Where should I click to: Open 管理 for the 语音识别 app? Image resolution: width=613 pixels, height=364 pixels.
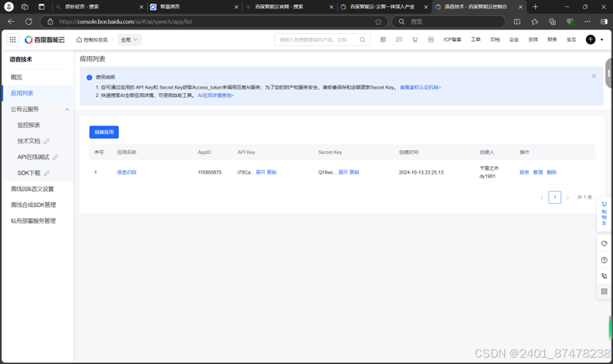click(x=538, y=172)
